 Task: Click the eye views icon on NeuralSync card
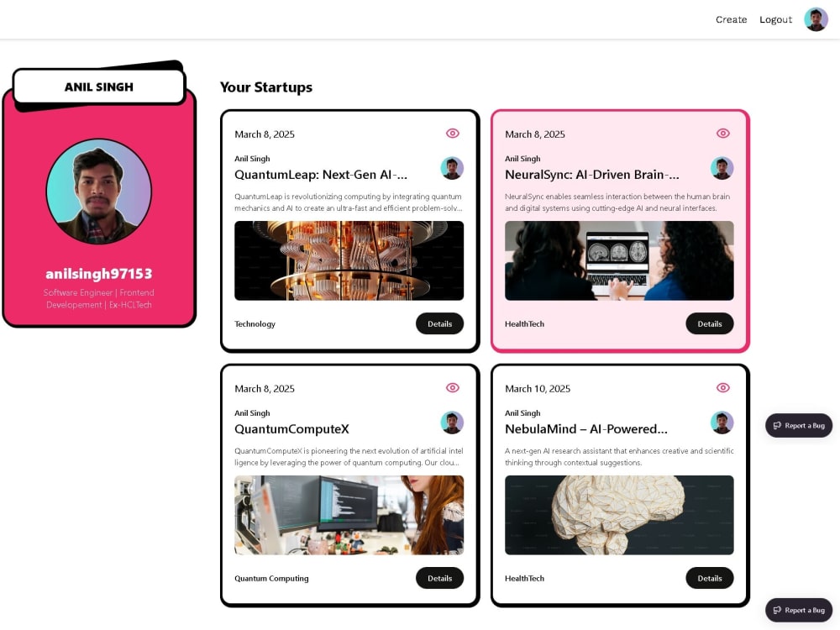click(722, 134)
